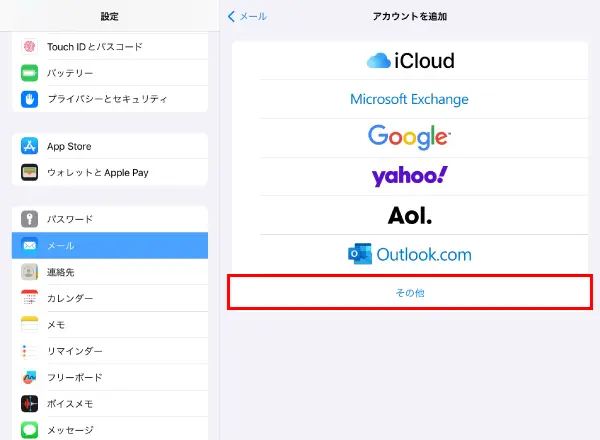Tap the green Messages icon

click(29, 430)
